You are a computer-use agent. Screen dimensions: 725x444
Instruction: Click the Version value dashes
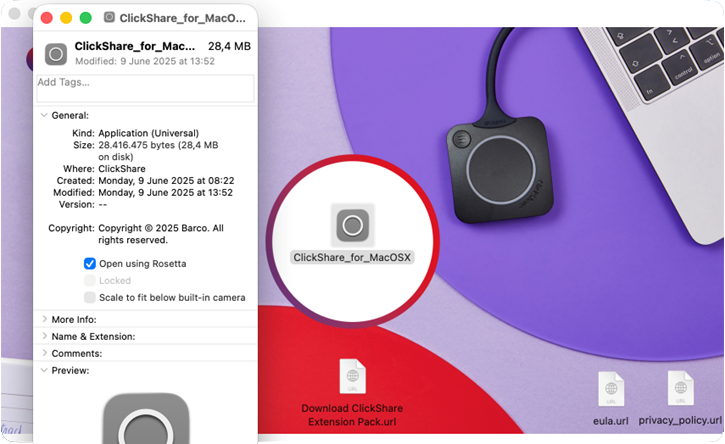coord(103,204)
